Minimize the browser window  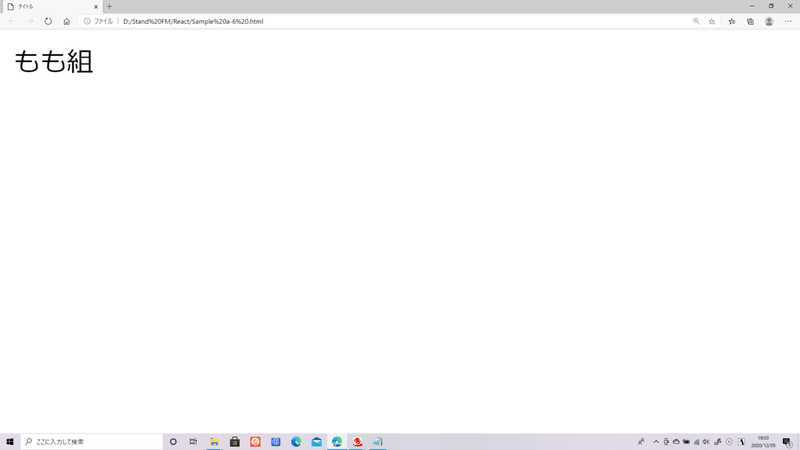[752, 6]
